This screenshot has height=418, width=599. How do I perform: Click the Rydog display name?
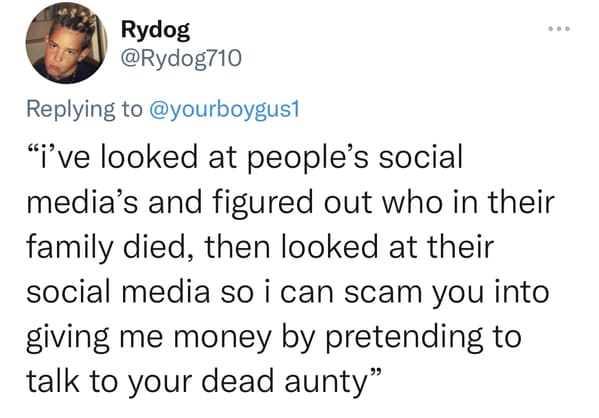coord(155,31)
